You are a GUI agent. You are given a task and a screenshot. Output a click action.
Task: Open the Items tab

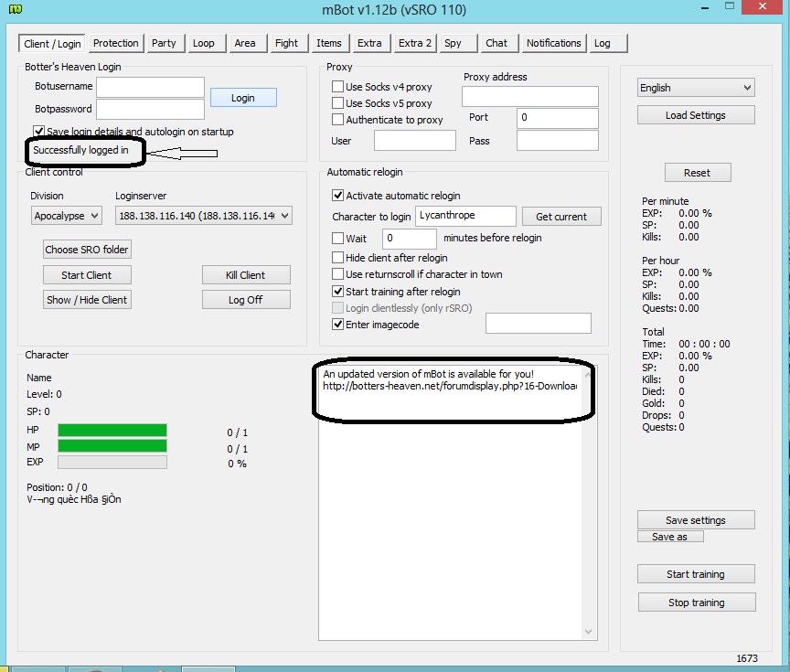(329, 43)
